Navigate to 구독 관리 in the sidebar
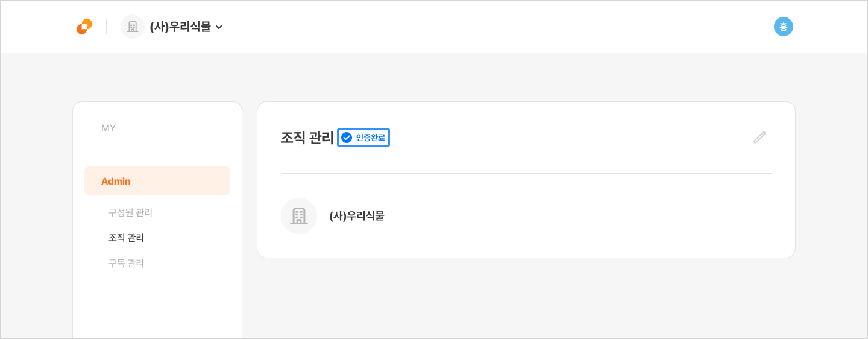 [x=126, y=263]
